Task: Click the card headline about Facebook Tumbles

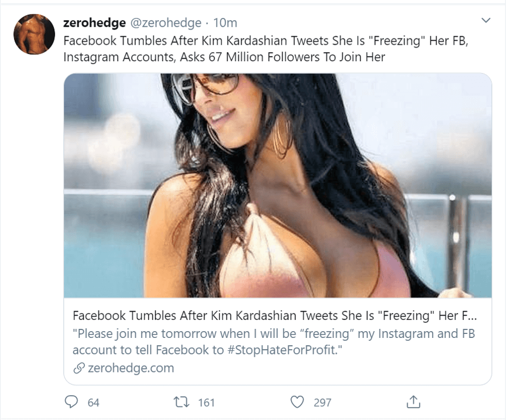Action: pyautogui.click(x=275, y=316)
